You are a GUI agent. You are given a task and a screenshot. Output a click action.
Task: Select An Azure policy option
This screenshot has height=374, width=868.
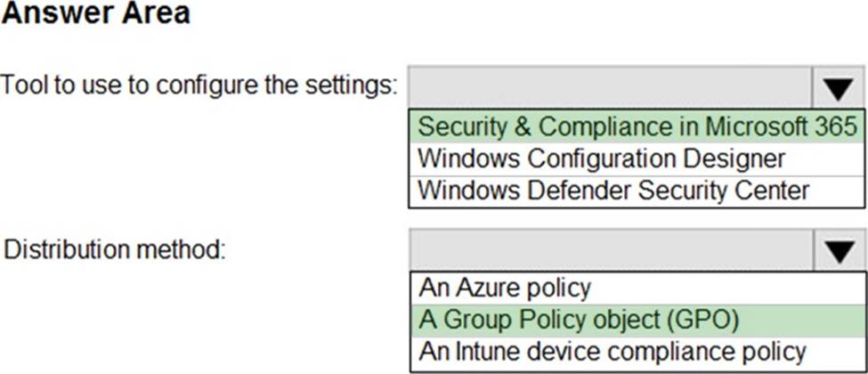click(x=505, y=288)
